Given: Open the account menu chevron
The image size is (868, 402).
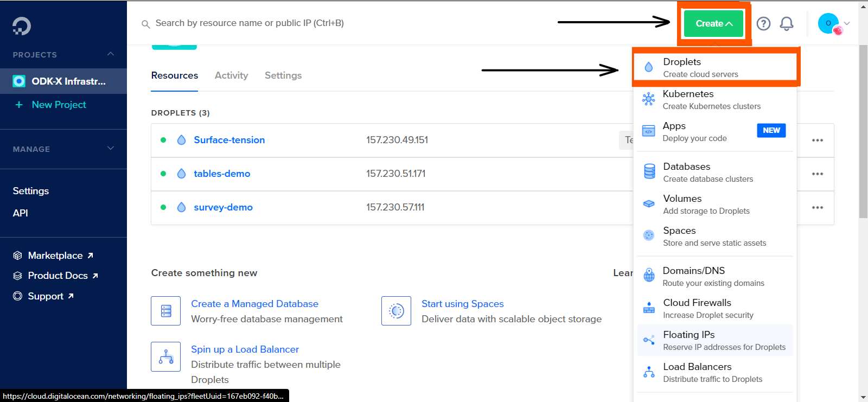Looking at the screenshot, I should click(847, 23).
